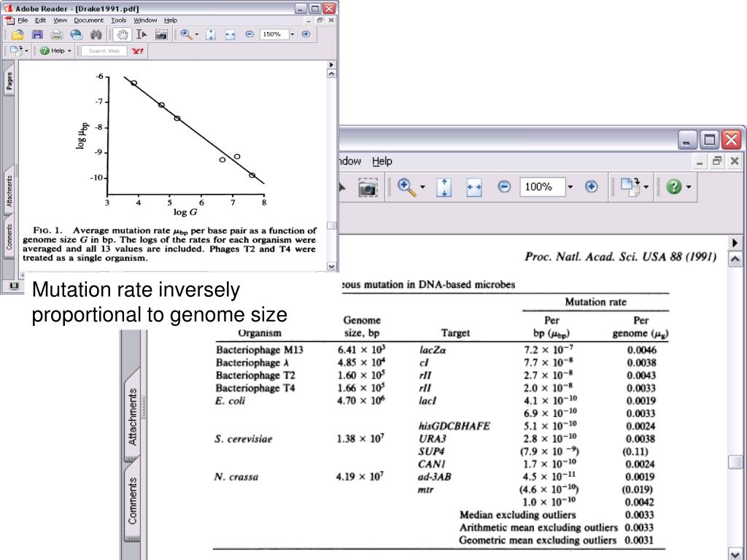Zoom out minus button beside 100%
The height and width of the screenshot is (560, 747).
click(x=504, y=187)
